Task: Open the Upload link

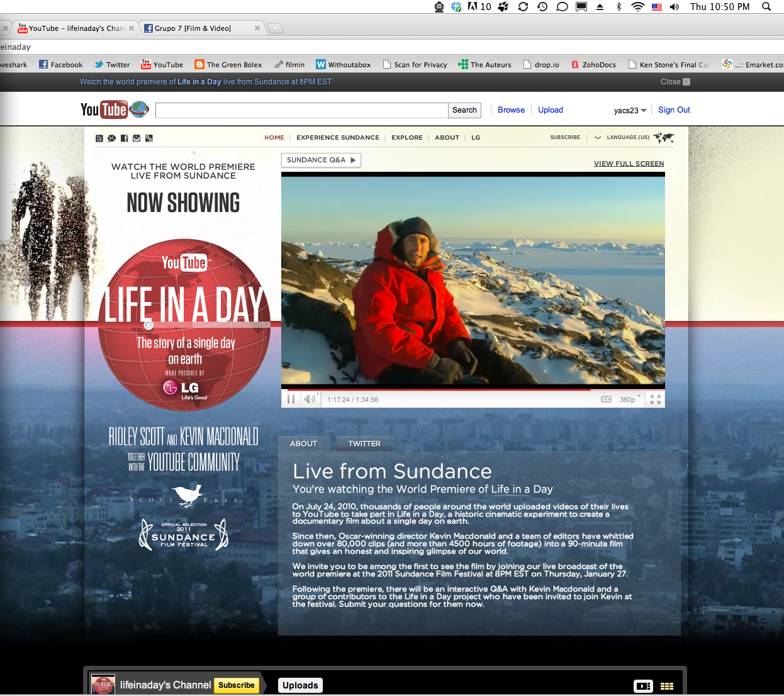Action: pyautogui.click(x=551, y=109)
